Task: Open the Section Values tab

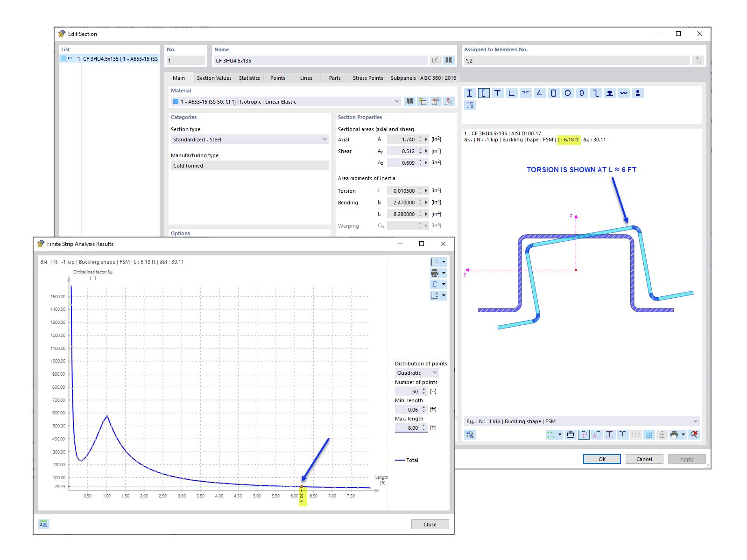Action: 214,78
